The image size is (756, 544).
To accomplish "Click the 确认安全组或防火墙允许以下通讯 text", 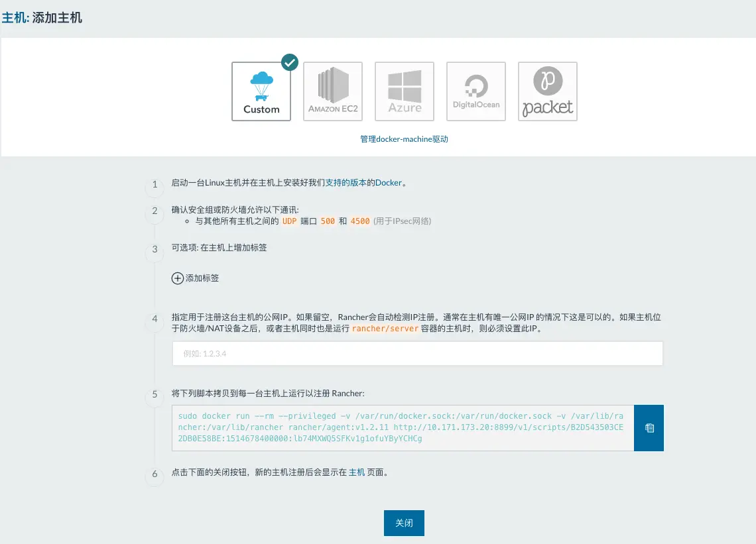I will 235,209.
